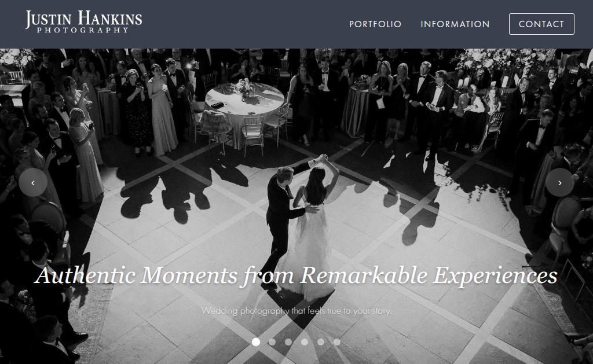593x364 pixels.
Task: Click the 'Wedding photography that feels true' subtitle
Action: click(296, 311)
